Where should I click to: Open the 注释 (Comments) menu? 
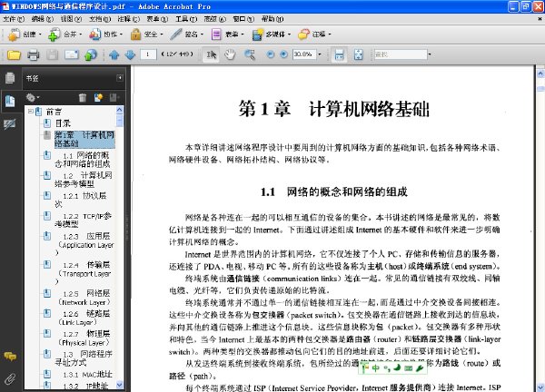click(129, 19)
